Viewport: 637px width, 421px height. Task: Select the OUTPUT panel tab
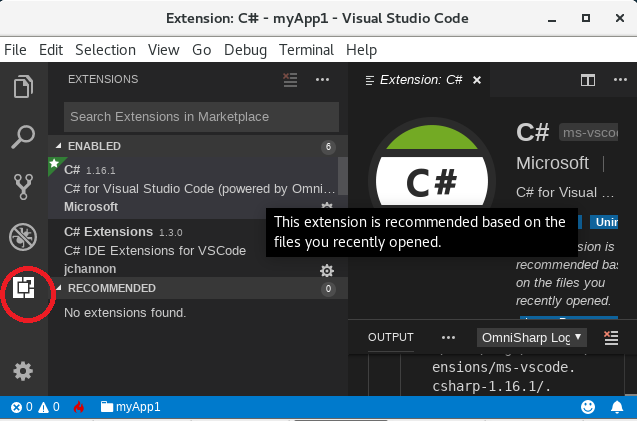[x=391, y=338]
